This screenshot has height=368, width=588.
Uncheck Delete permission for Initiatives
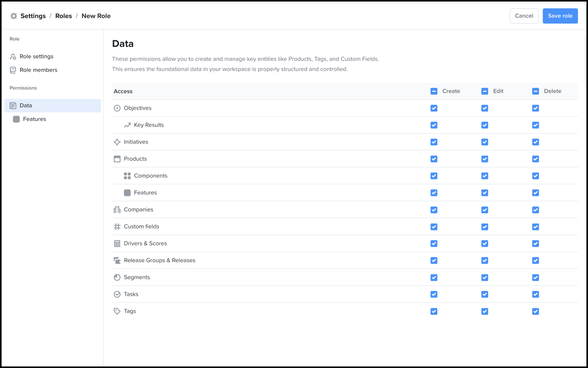pyautogui.click(x=535, y=142)
